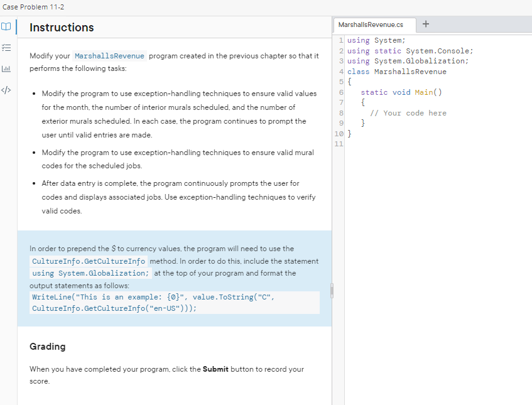532x405 pixels.
Task: Click the scrollbar between the two panes
Action: pyautogui.click(x=332, y=291)
